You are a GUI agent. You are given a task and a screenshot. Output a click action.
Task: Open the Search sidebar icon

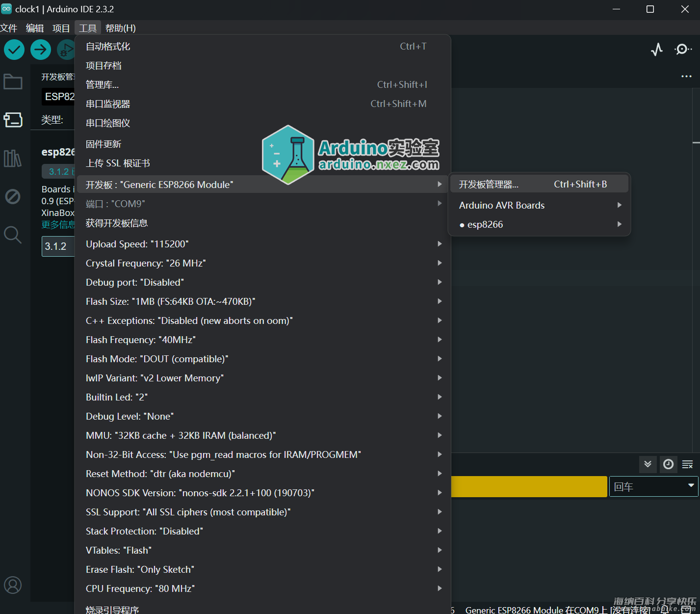click(13, 235)
